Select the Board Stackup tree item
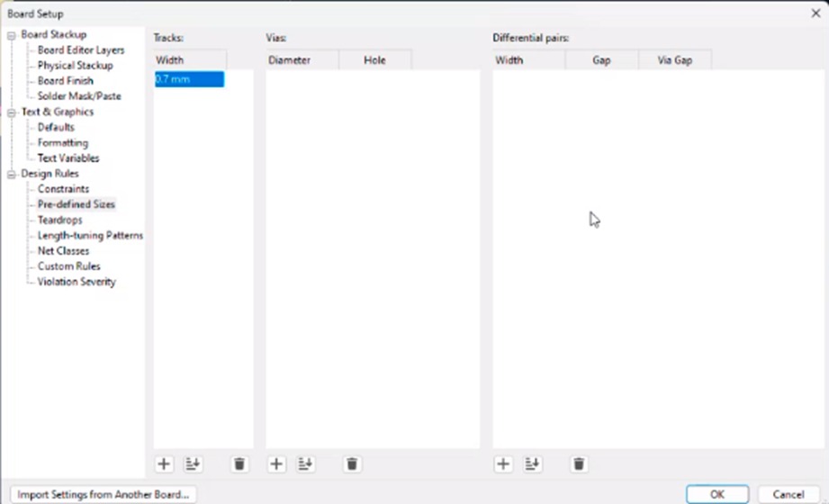This screenshot has width=829, height=504. [53, 35]
